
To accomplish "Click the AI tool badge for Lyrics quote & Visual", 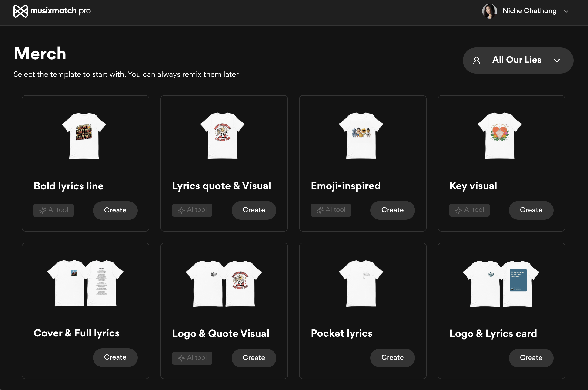I will (192, 210).
